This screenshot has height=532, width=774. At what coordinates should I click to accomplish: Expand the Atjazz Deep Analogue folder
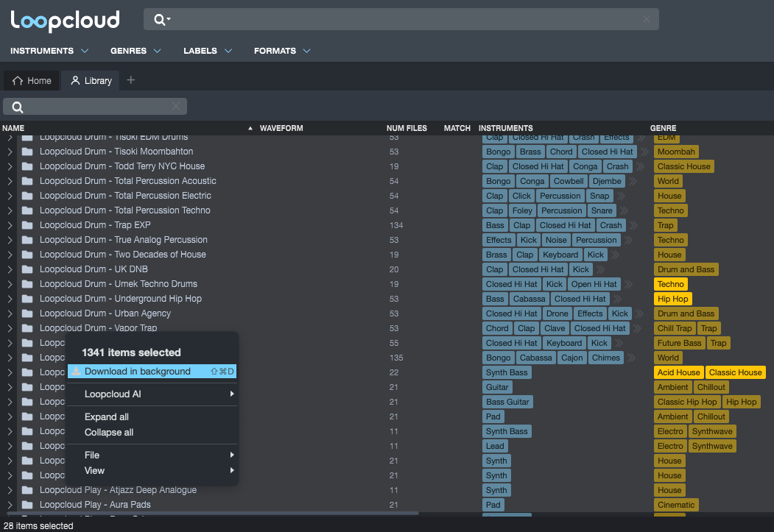[10, 489]
